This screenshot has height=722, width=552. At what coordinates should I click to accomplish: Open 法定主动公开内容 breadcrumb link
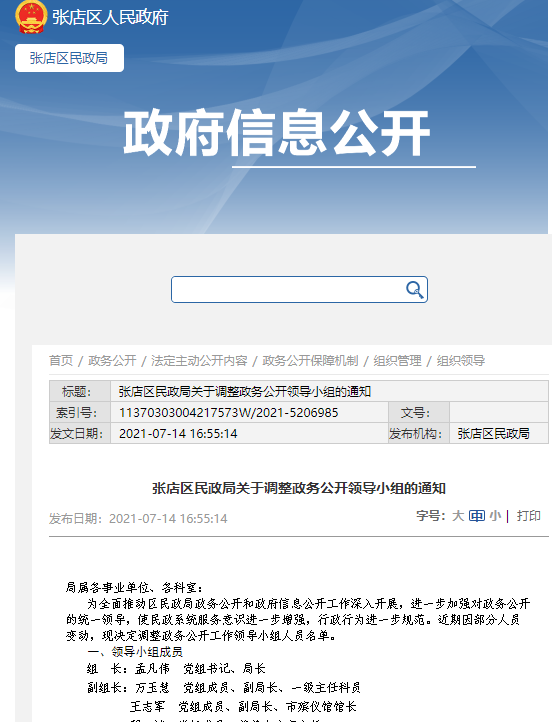click(x=199, y=361)
